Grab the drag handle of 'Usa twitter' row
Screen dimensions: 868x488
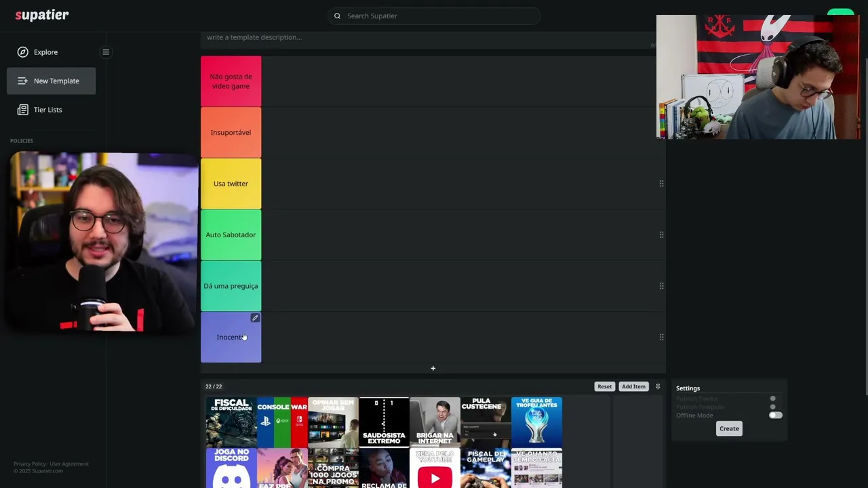(661, 184)
